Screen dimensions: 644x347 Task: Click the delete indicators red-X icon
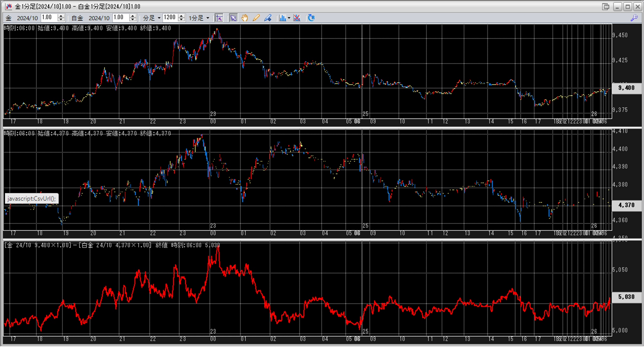(x=297, y=18)
